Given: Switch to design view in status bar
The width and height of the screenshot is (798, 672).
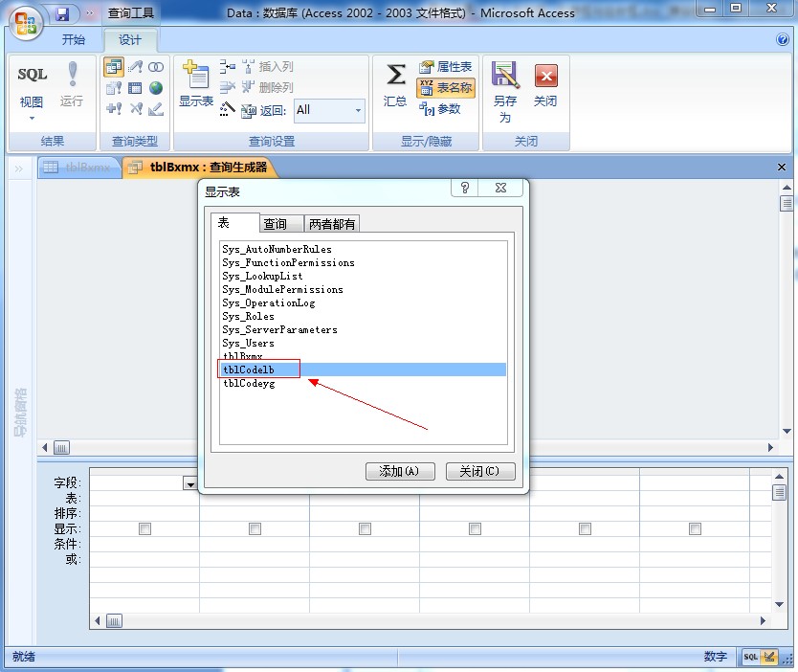Looking at the screenshot, I should point(769,657).
